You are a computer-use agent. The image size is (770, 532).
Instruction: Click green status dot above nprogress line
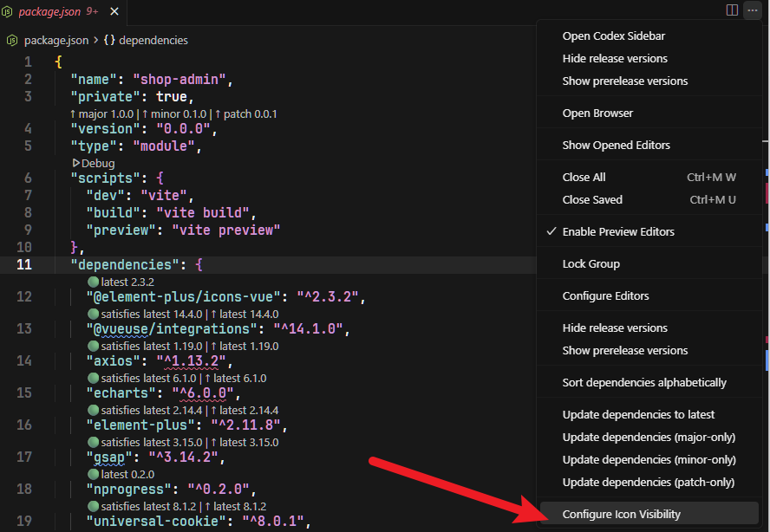click(94, 474)
